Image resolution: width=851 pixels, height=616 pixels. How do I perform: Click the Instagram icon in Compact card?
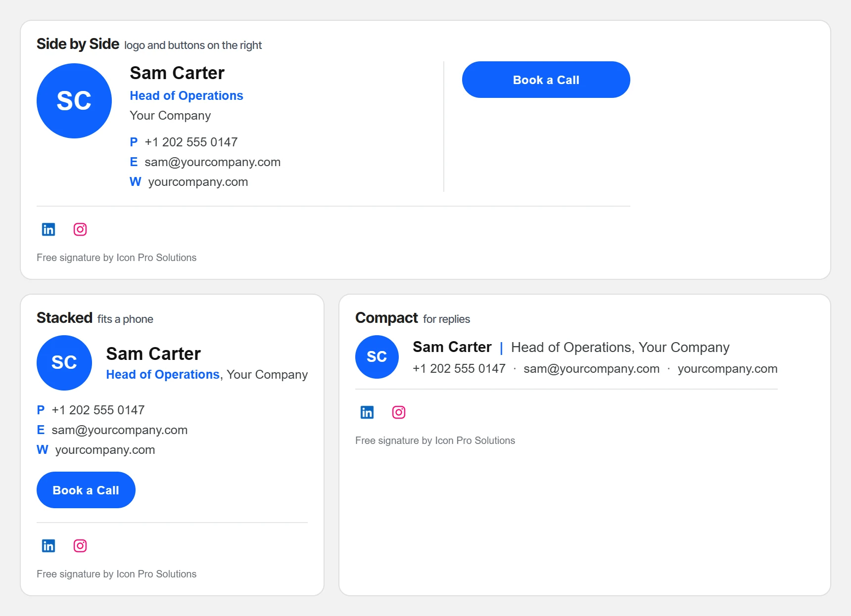(x=399, y=412)
